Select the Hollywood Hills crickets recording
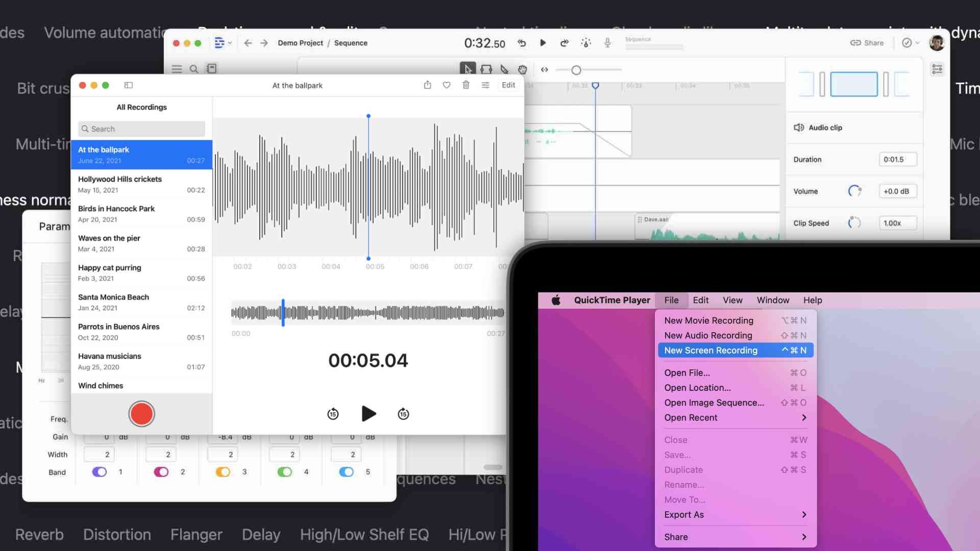This screenshot has width=980, height=551. 141,184
